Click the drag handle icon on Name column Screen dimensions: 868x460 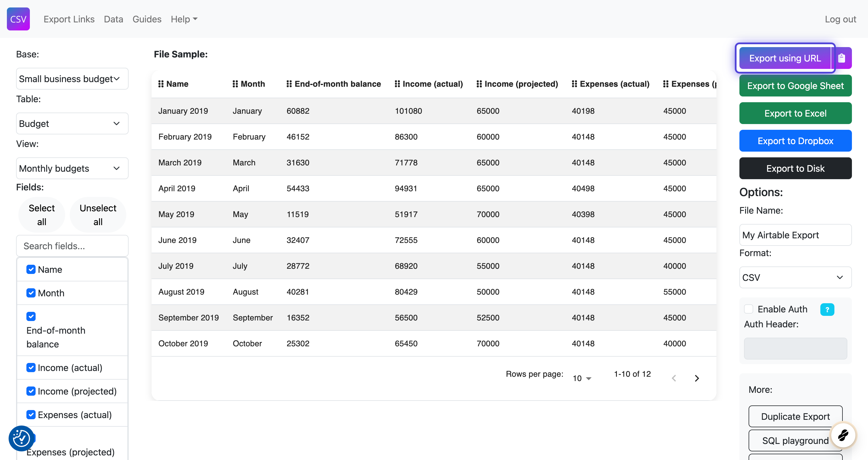[x=161, y=84]
